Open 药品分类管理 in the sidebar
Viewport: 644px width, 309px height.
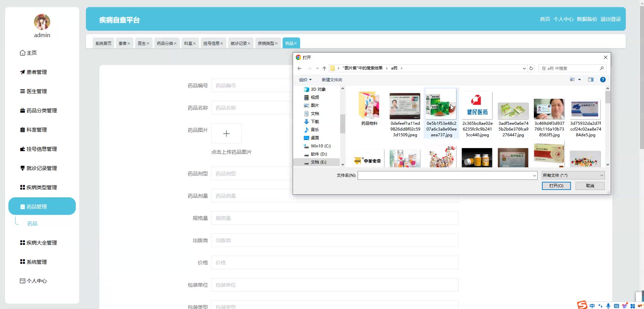[x=38, y=110]
